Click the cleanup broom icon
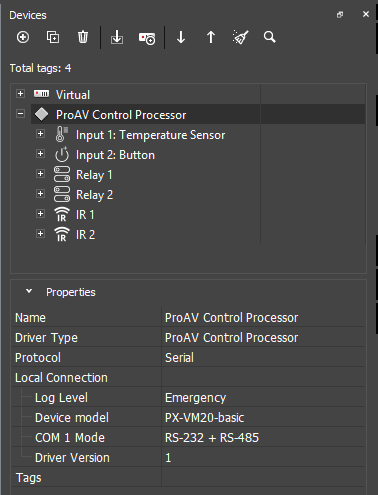 click(x=240, y=37)
